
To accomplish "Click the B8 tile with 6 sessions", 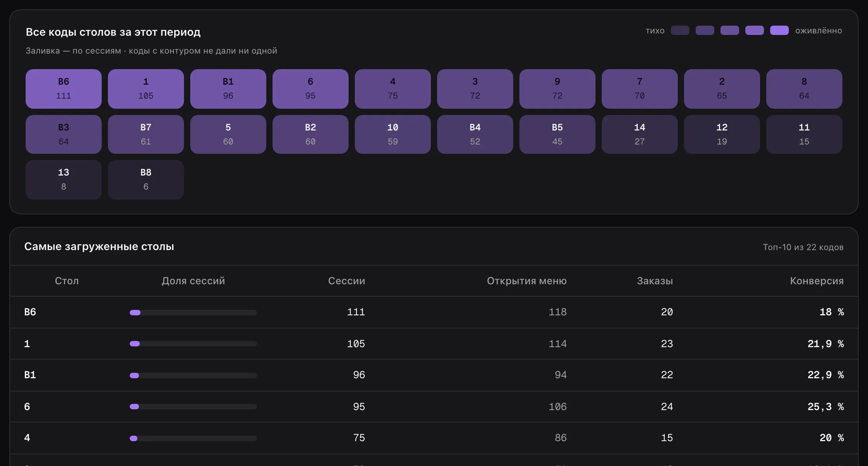I will (x=146, y=180).
